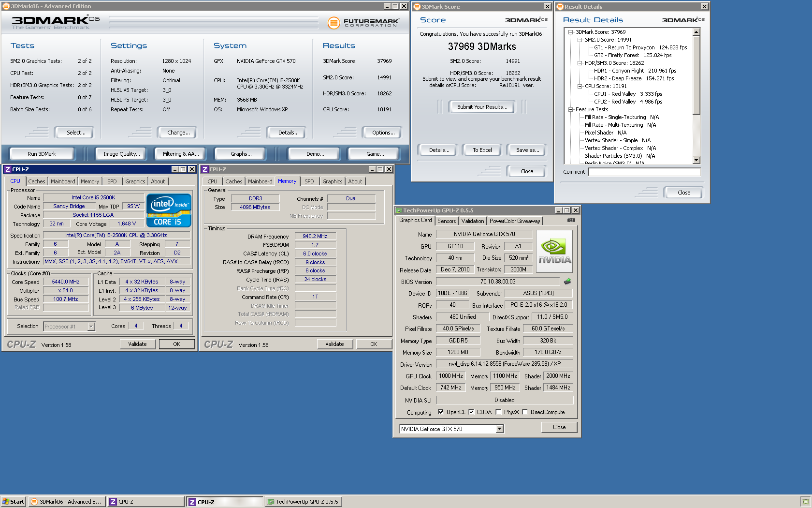Click the Futuremark orange logo icon
The height and width of the screenshot is (508, 812).
pyautogui.click(x=333, y=23)
